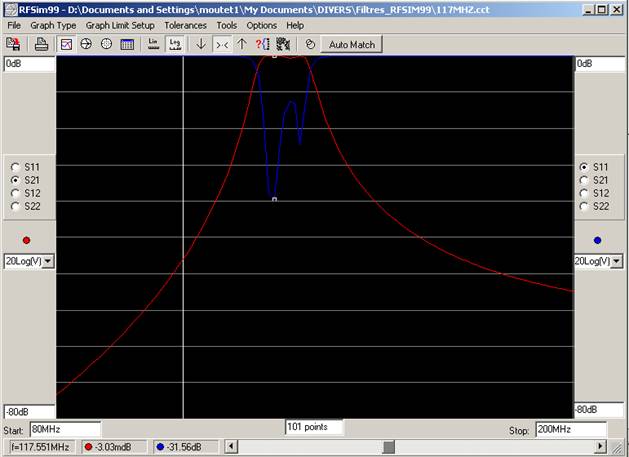629x457 pixels.
Task: Open the Tolerances menu
Action: [x=185, y=25]
